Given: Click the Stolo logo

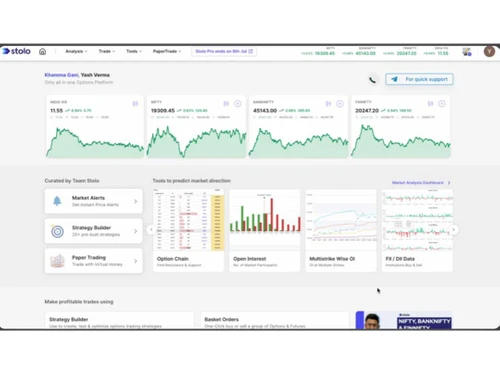Looking at the screenshot, I should coord(17,51).
